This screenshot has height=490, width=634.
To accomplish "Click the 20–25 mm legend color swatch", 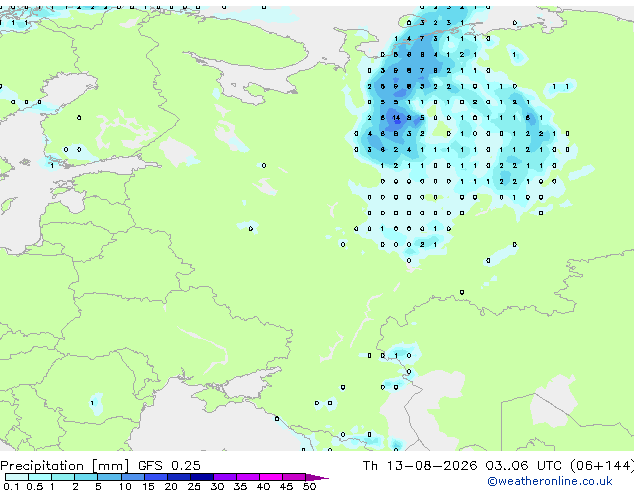I will click(x=179, y=477).
